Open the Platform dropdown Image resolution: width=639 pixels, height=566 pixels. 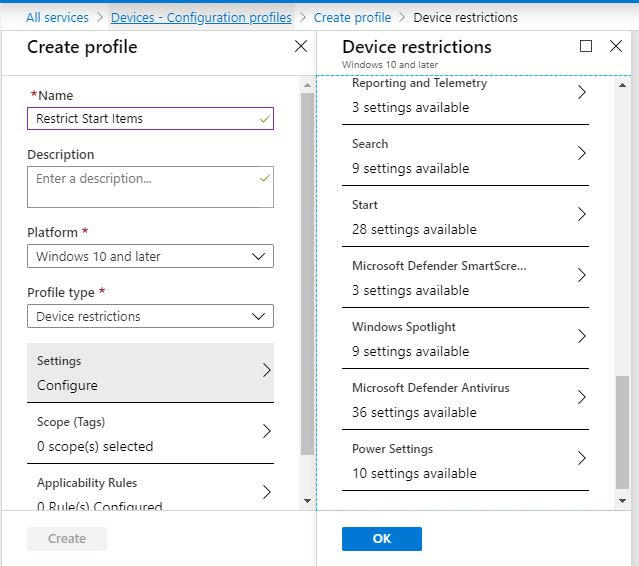[150, 257]
